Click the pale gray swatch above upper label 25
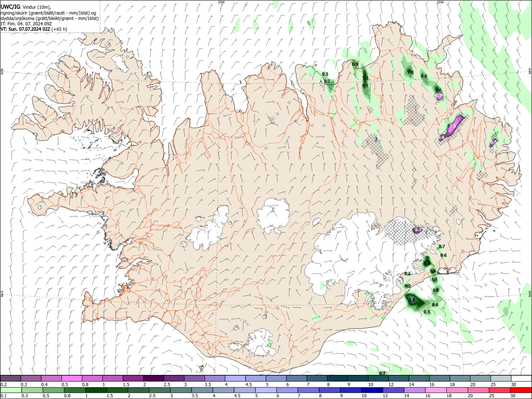The image size is (532, 399). coord(501,378)
